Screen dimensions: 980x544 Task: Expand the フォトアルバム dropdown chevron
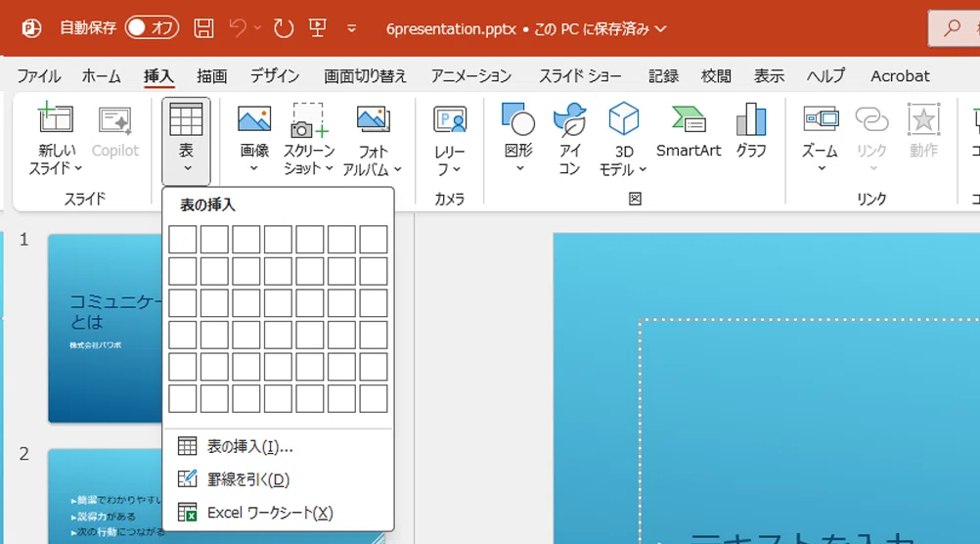click(398, 169)
